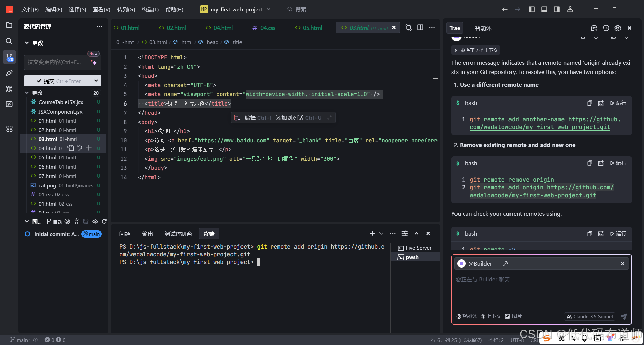The height and width of the screenshot is (345, 644).
Task: Close the 03.html editor tab
Action: 394,27
